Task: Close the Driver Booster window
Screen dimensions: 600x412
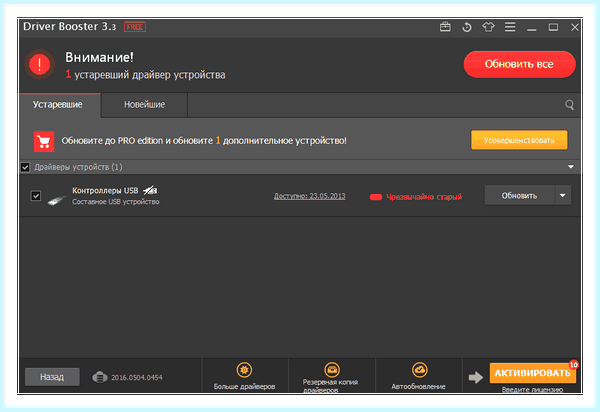Action: click(x=575, y=27)
